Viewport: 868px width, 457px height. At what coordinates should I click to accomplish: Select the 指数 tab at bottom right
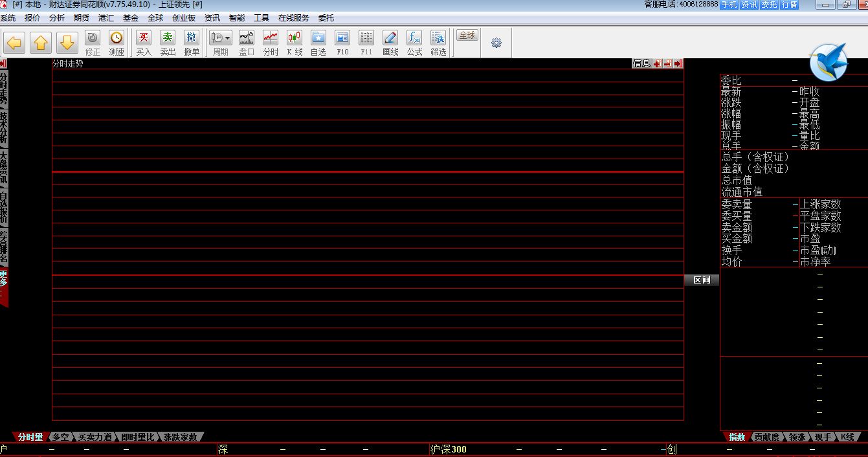click(x=737, y=437)
